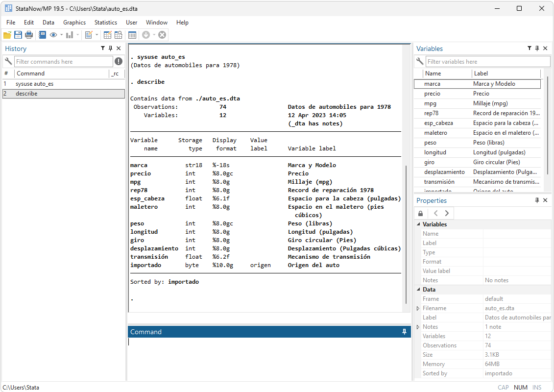Screen dimensions: 554x392
Task: Open the Statistics menu
Action: click(x=105, y=23)
